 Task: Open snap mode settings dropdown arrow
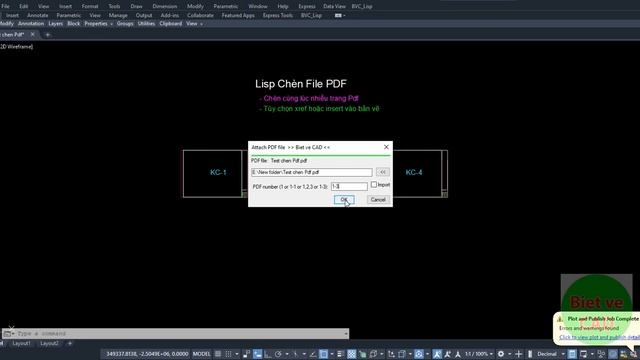tap(237, 354)
